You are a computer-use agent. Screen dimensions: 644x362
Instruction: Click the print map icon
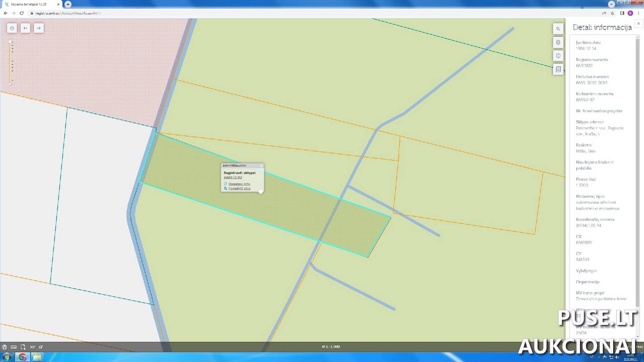click(x=4, y=347)
